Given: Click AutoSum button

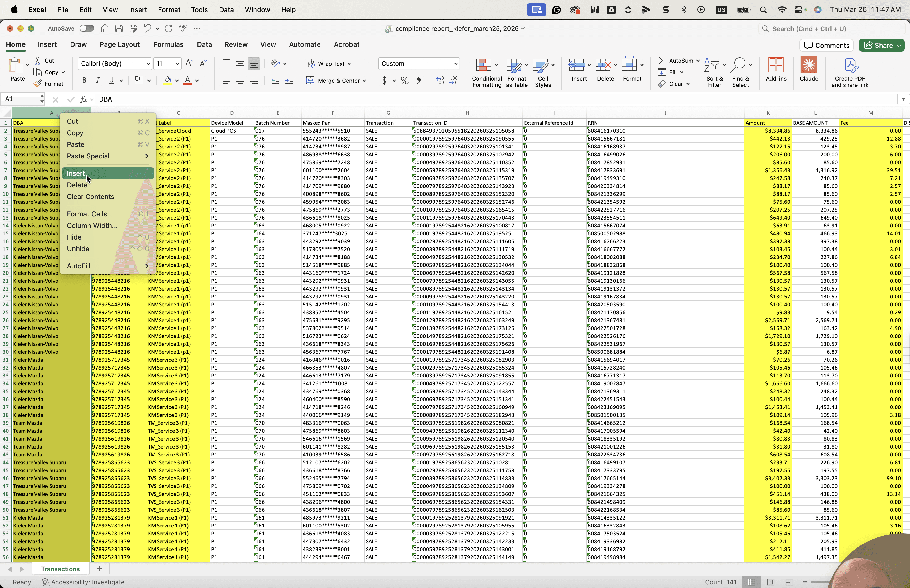Looking at the screenshot, I should [679, 60].
